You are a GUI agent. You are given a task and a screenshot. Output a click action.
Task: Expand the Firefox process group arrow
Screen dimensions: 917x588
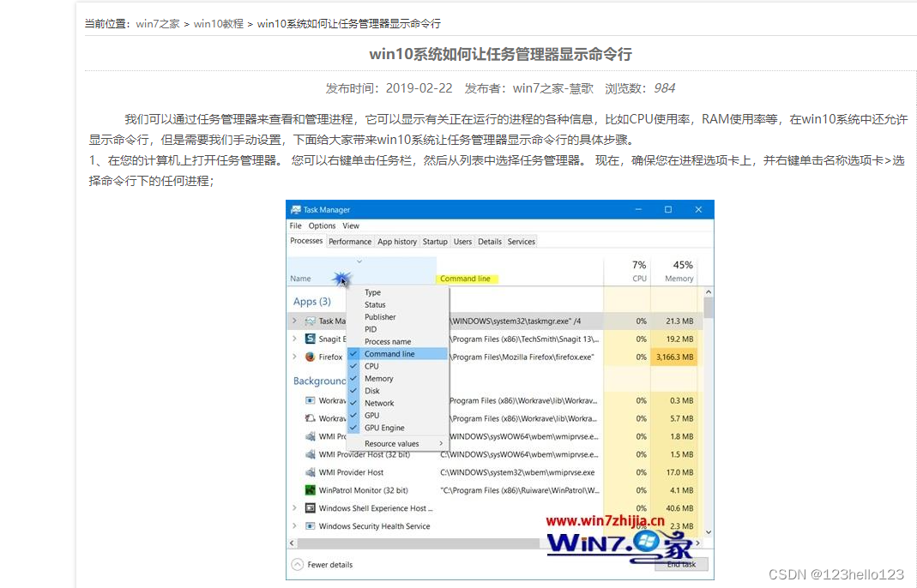click(x=294, y=357)
